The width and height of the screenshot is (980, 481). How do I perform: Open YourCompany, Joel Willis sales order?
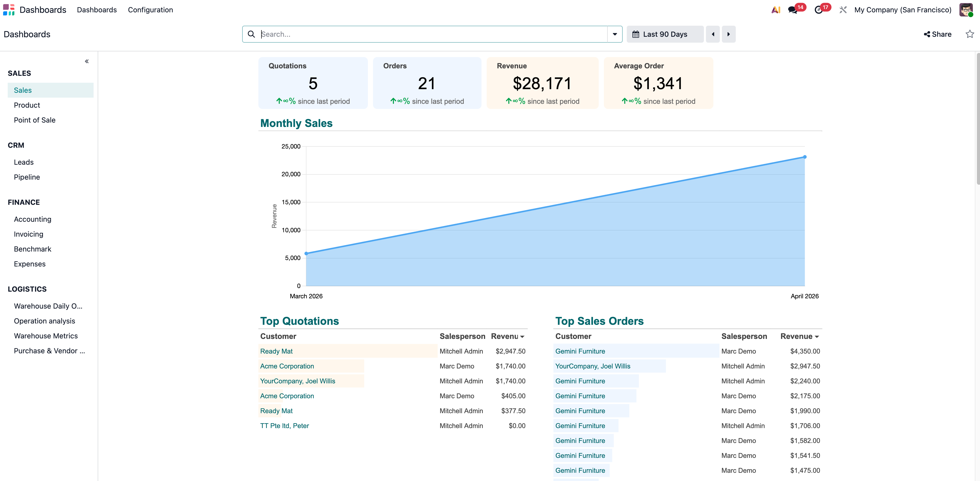click(593, 366)
